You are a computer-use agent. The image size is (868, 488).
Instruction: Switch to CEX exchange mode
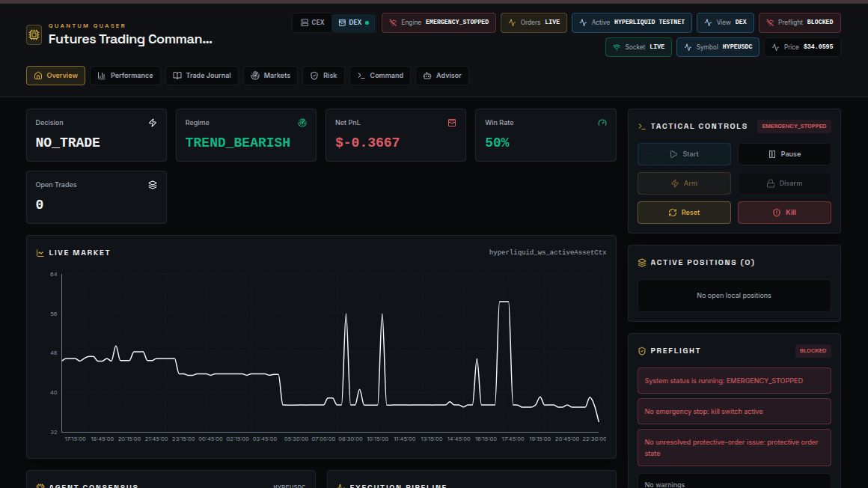click(313, 22)
